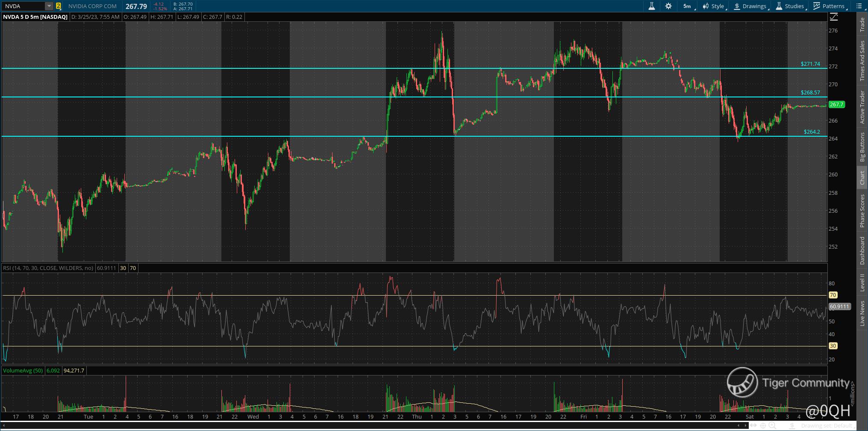This screenshot has width=868, height=431.
Task: Click the $264.2 price level label
Action: [x=812, y=132]
